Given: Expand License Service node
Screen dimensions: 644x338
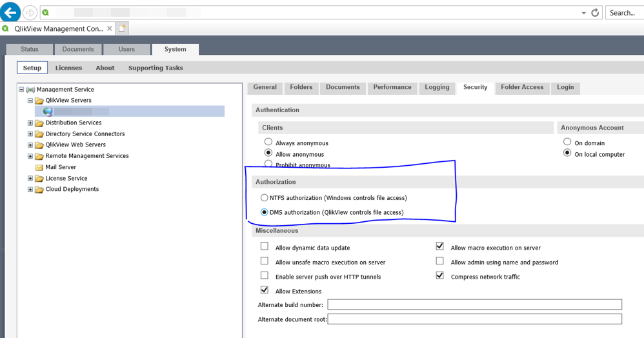Looking at the screenshot, I should point(30,178).
